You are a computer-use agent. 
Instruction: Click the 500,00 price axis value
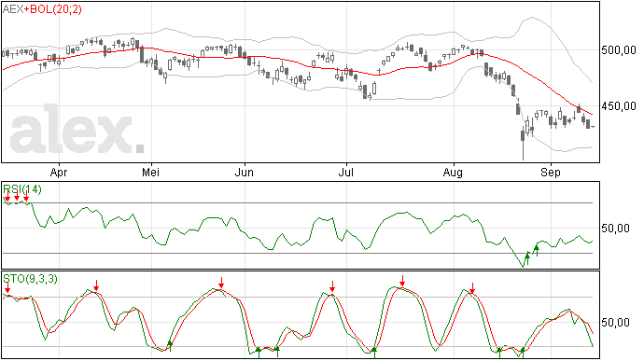point(619,50)
